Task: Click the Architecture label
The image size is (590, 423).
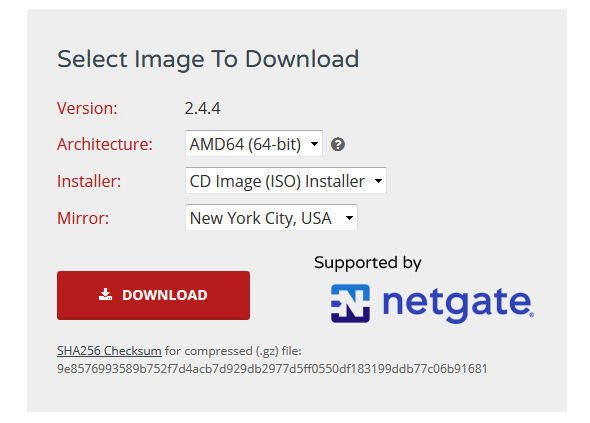Action: (105, 144)
